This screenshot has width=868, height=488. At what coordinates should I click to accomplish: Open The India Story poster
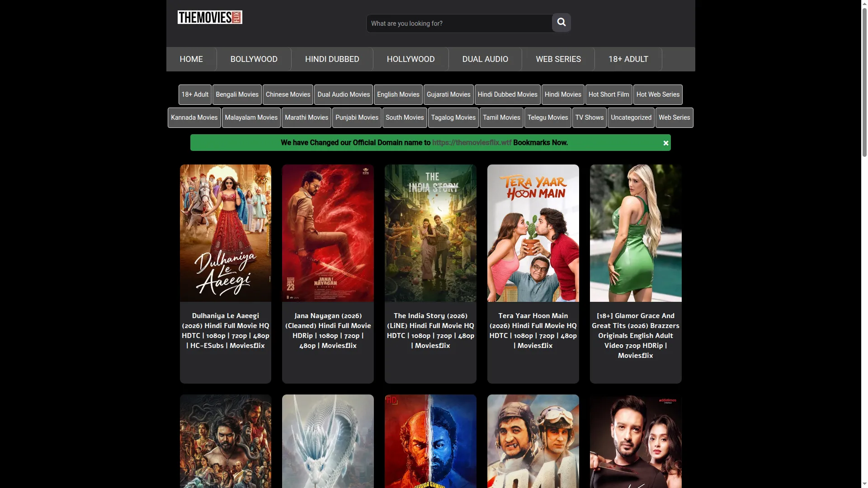click(430, 233)
